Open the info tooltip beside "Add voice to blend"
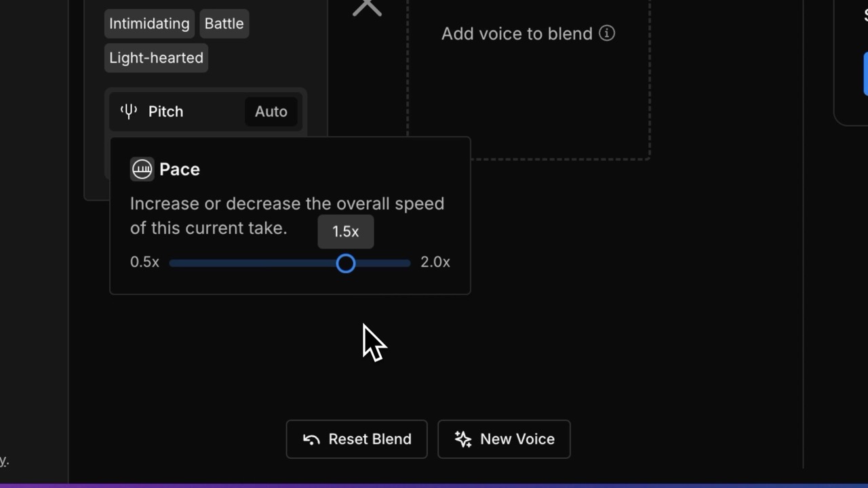The image size is (868, 488). pyautogui.click(x=607, y=33)
